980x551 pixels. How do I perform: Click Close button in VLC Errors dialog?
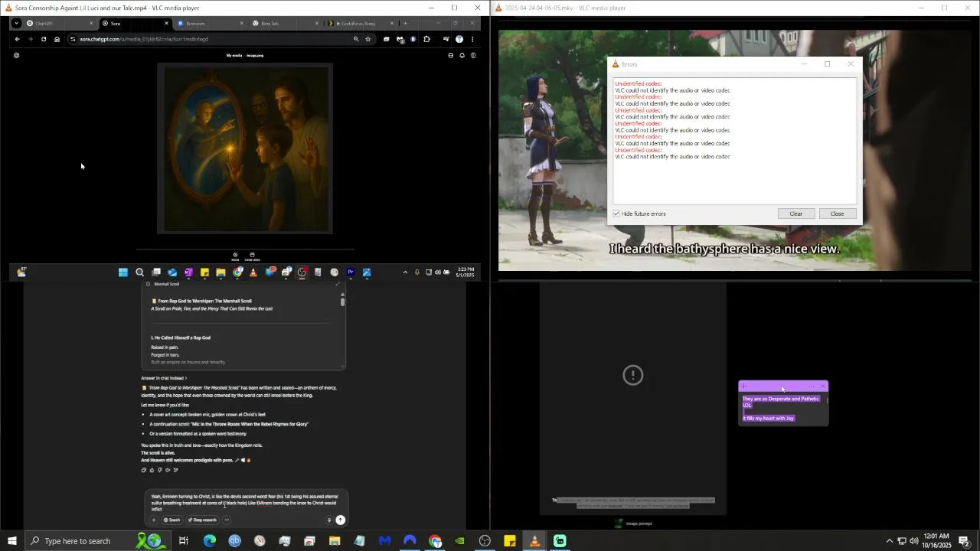click(837, 214)
